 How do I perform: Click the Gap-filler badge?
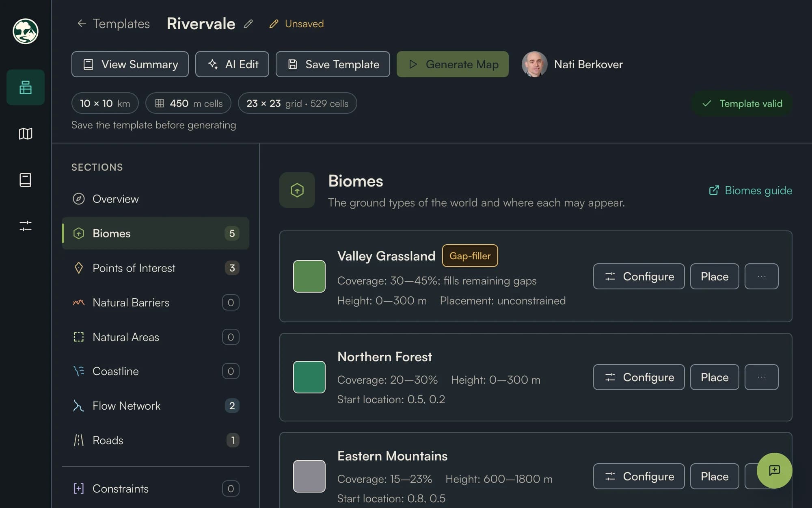coord(470,256)
